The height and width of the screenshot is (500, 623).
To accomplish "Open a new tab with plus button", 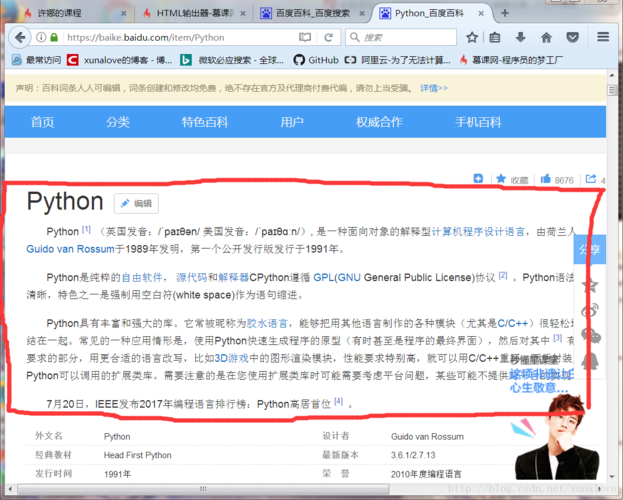I will click(505, 13).
